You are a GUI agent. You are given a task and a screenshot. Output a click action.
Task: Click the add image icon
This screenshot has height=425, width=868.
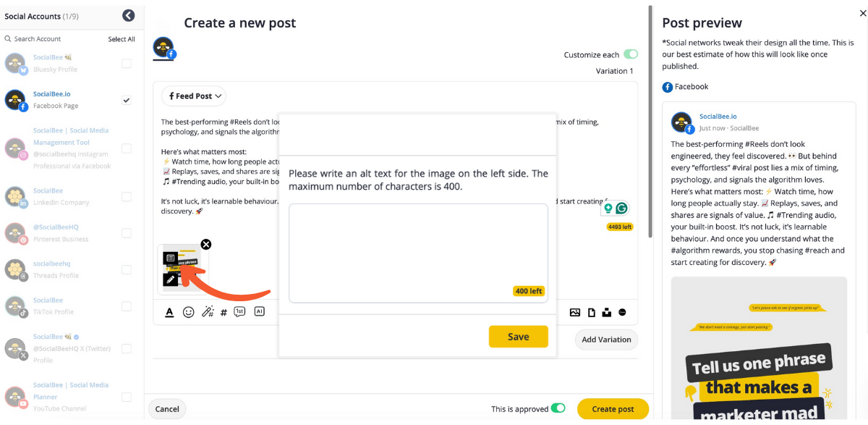(575, 312)
